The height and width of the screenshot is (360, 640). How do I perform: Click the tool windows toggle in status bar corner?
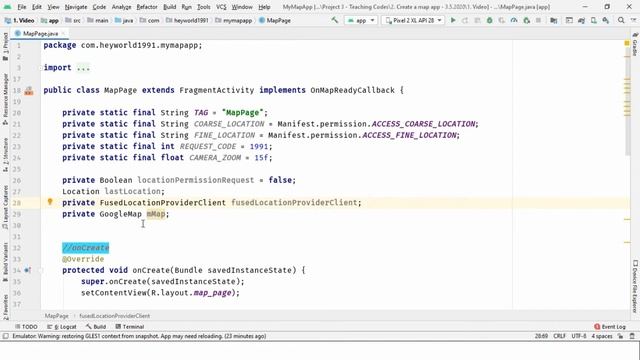[x=5, y=336]
